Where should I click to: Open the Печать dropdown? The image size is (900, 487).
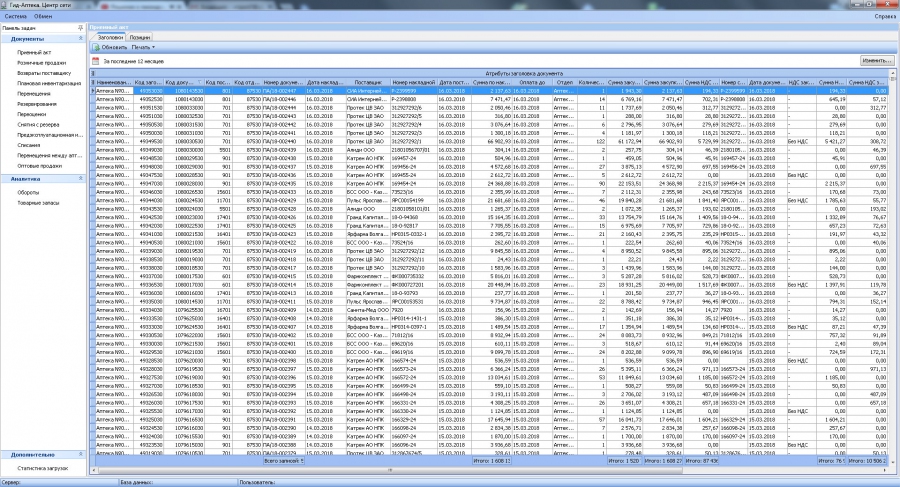[x=143, y=47]
